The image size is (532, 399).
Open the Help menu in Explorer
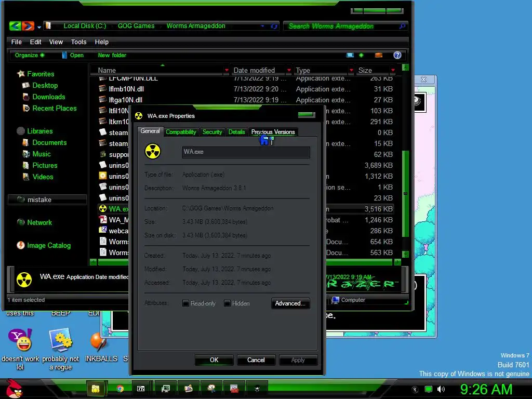click(101, 42)
